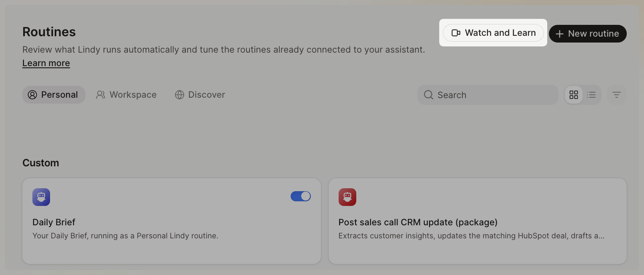
Task: Click the Post sales call robot icon
Action: tap(347, 197)
